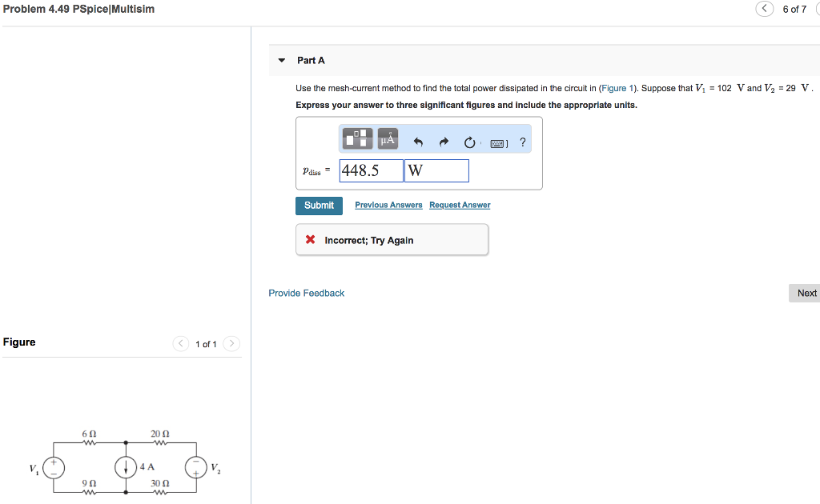Collapse Part A disclosure triangle
Image resolution: width=820 pixels, height=504 pixels.
pos(282,61)
